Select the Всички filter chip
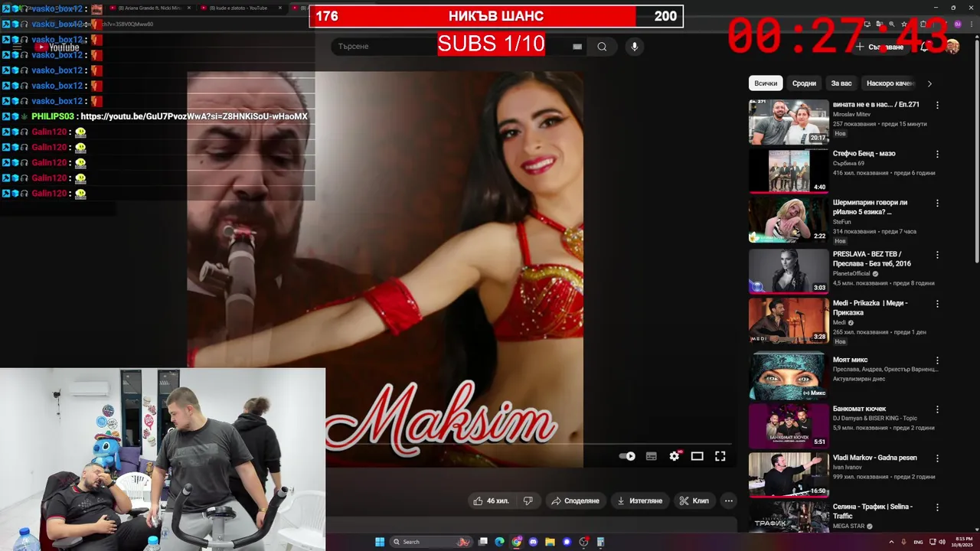This screenshot has height=551, width=980. [x=766, y=83]
